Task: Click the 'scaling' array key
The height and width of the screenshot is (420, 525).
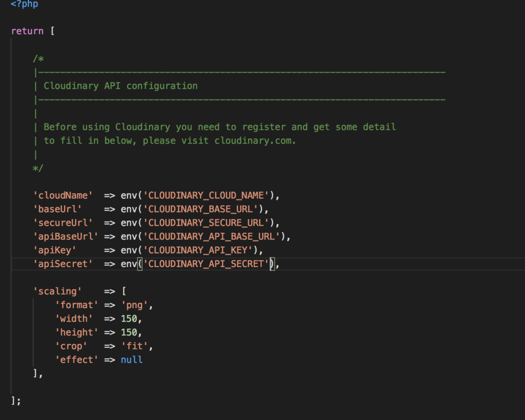Action: point(57,291)
